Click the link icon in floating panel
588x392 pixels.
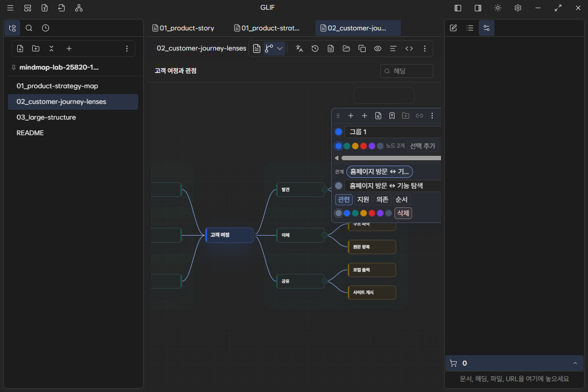[x=419, y=116]
